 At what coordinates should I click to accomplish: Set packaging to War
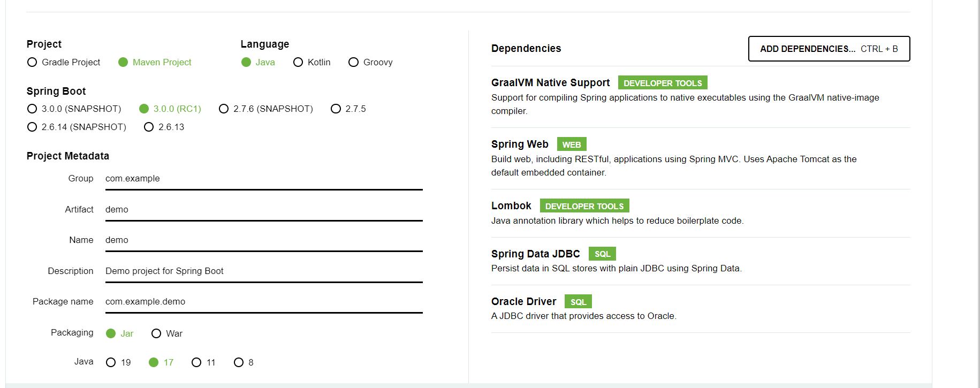[x=167, y=333]
